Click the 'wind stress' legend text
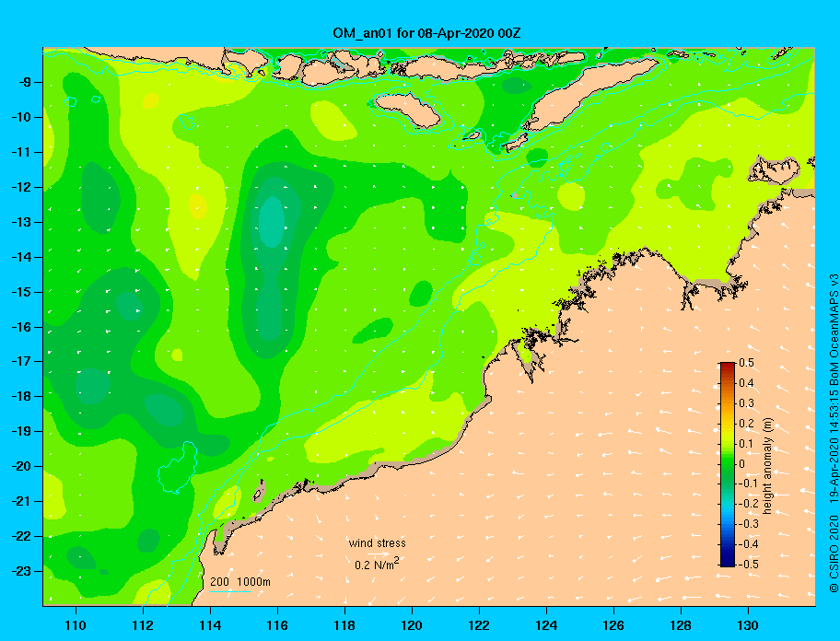 coord(377,543)
